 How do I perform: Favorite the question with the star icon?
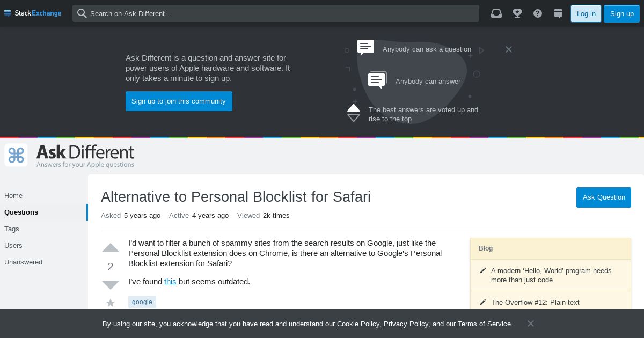coord(111,303)
